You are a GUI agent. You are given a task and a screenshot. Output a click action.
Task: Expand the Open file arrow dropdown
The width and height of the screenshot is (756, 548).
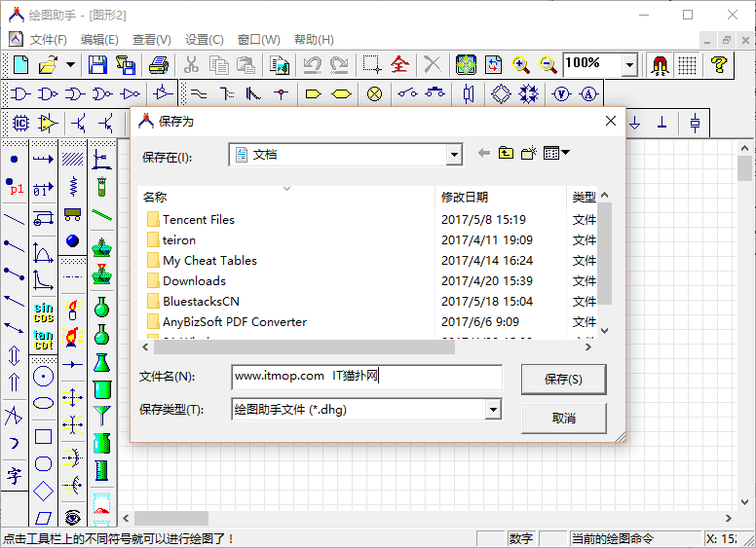point(70,64)
